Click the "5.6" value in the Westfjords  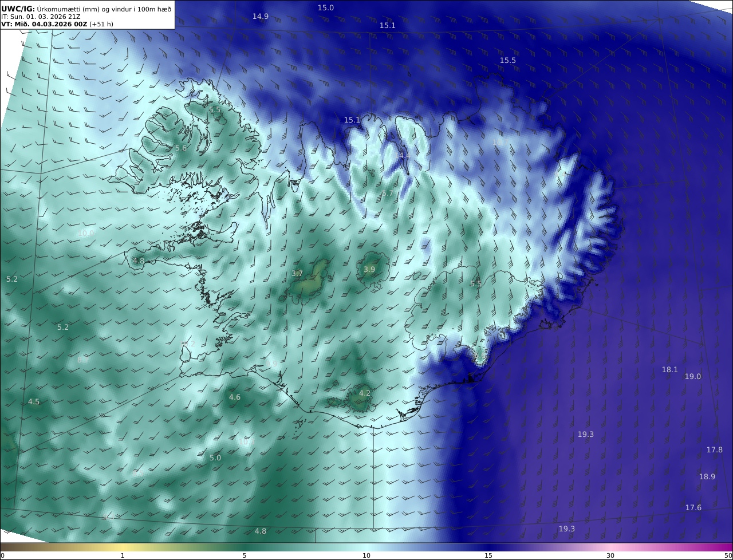(181, 148)
